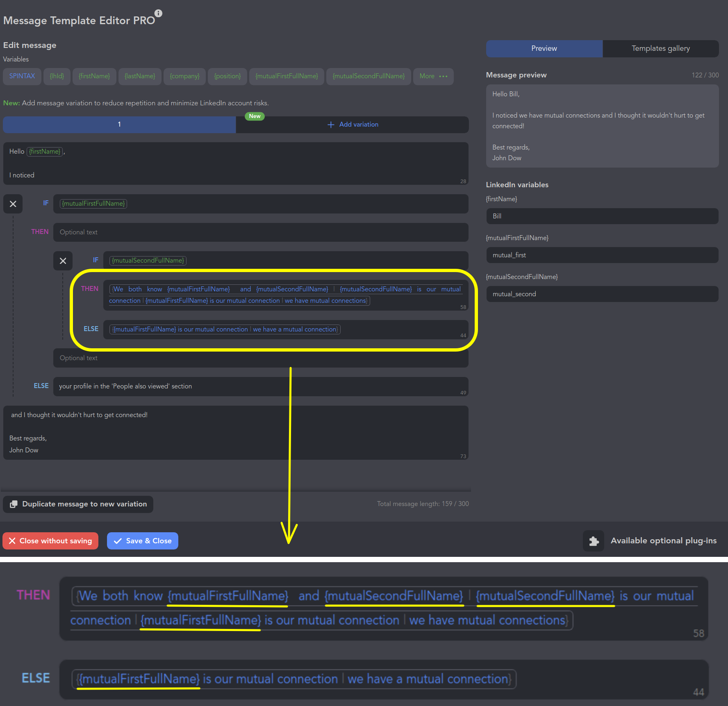Click the duplicate icon for new variation
Viewport: 728px width, 706px height.
tap(14, 504)
